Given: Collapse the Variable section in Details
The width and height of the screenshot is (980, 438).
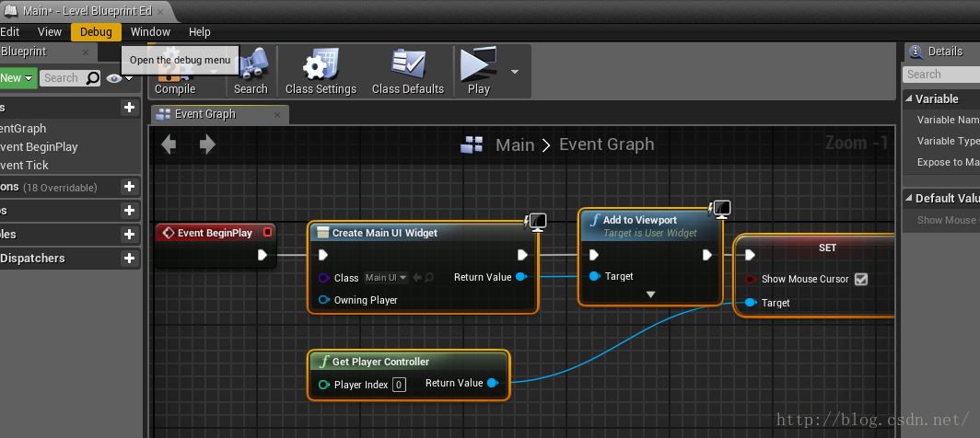Looking at the screenshot, I should (909, 98).
